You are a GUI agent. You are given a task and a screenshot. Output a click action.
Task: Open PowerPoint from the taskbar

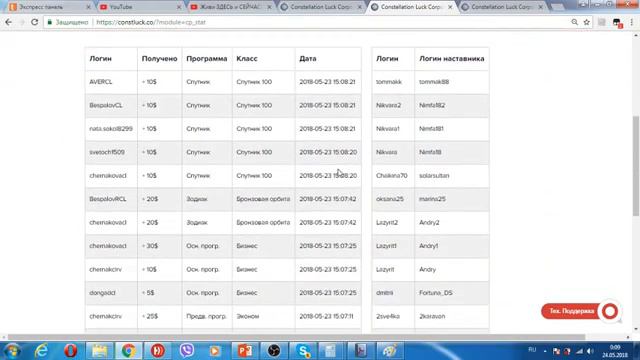point(244,351)
